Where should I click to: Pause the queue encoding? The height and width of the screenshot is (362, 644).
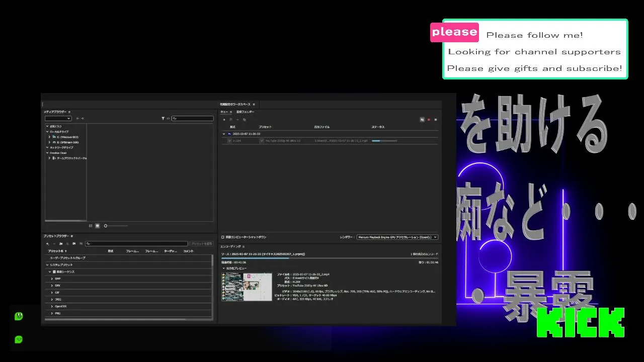pos(435,120)
